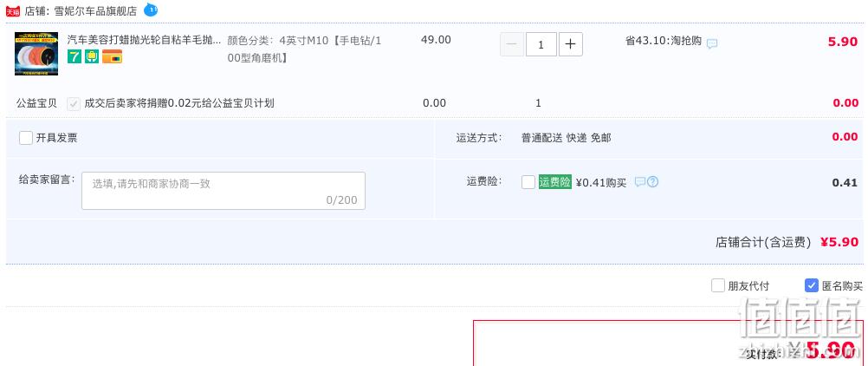868x366 pixels.
Task: Click the help question mark beside 运费险
Action: coord(652,181)
